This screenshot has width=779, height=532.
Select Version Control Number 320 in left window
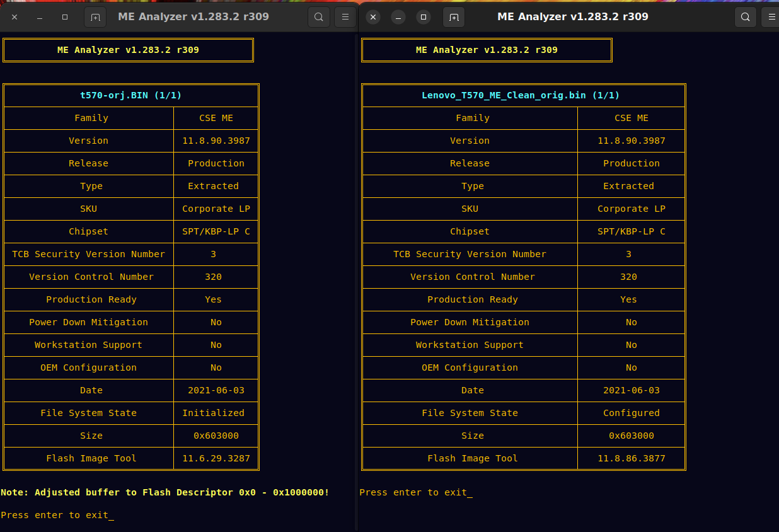[214, 277]
